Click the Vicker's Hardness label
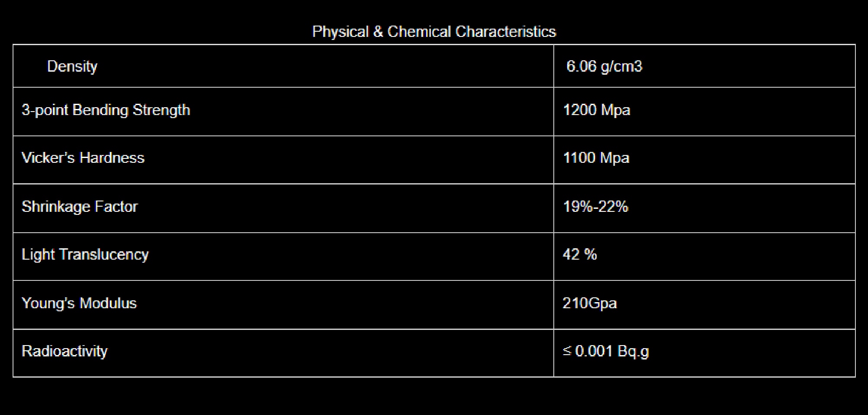Viewport: 868px width, 415px height. click(83, 158)
